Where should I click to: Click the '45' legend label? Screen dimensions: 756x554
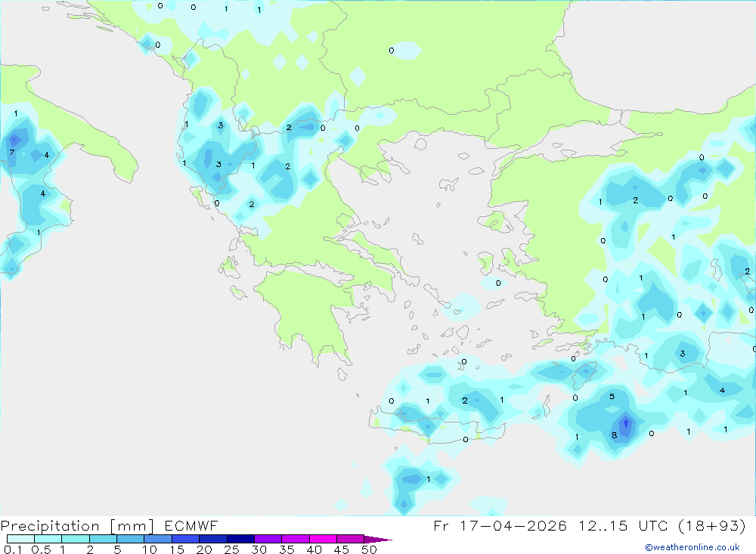(x=342, y=549)
